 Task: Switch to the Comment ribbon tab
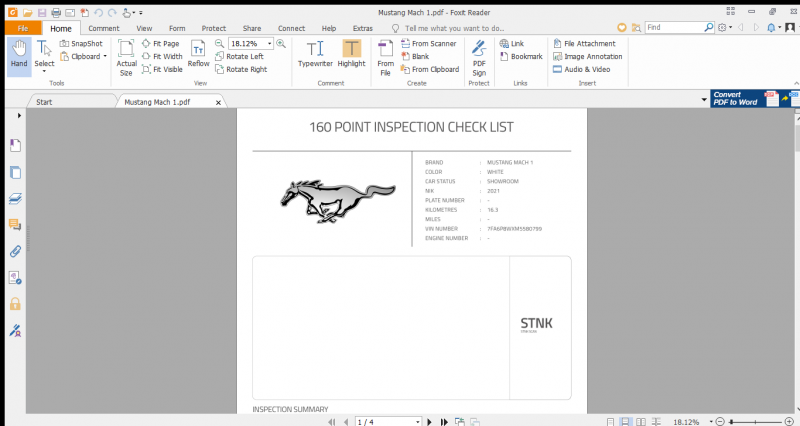coord(104,28)
